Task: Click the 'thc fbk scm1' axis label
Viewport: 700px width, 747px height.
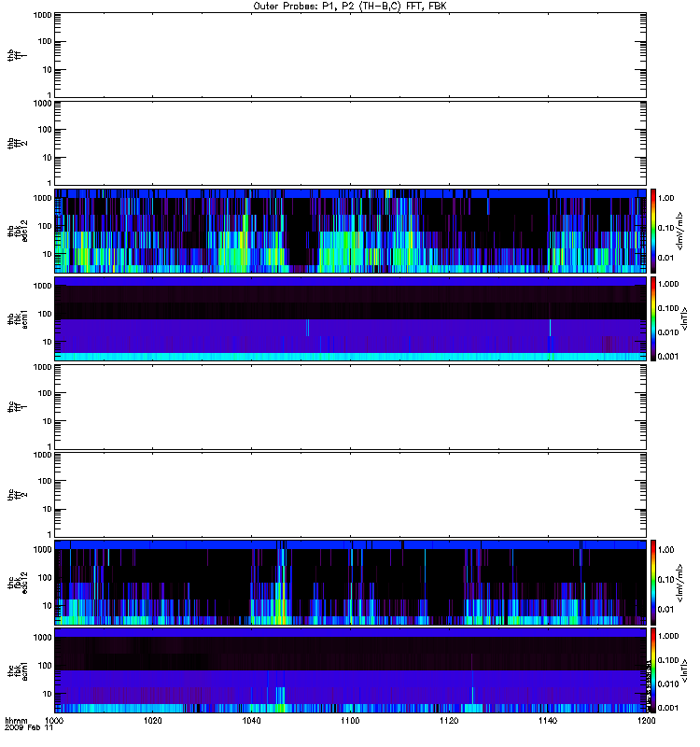Action: click(18, 670)
